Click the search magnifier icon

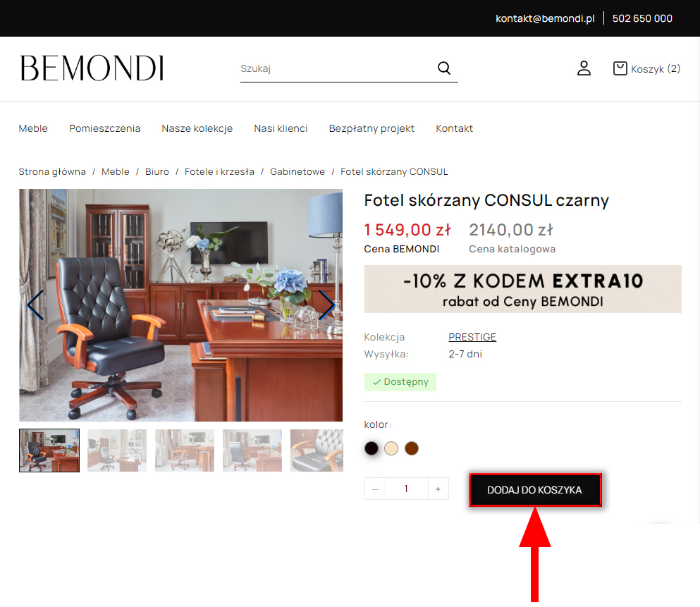pos(443,68)
